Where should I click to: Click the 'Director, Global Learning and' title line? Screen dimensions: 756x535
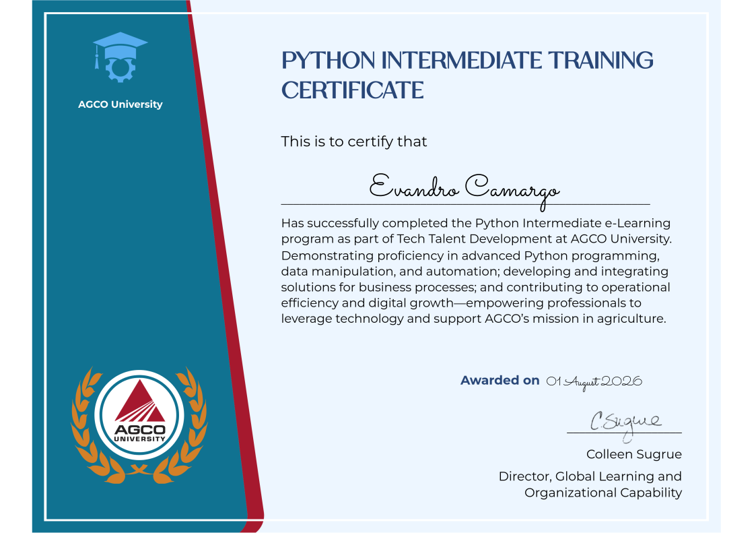(x=590, y=476)
